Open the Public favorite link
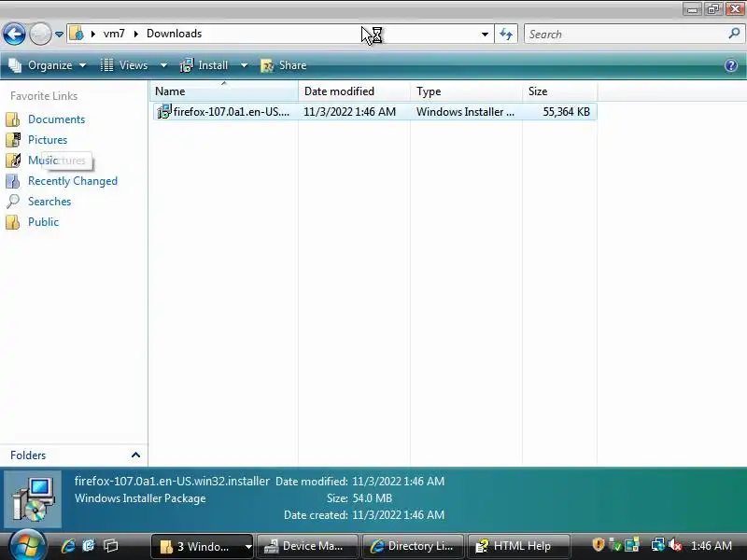 pos(43,222)
